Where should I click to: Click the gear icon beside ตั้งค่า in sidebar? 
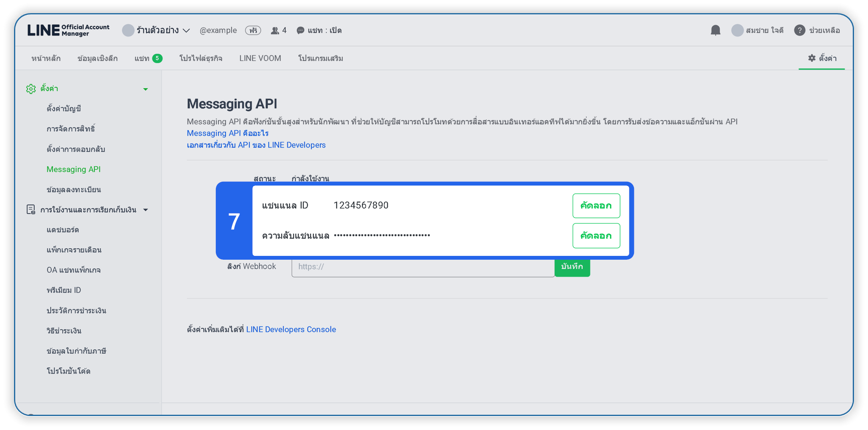31,89
